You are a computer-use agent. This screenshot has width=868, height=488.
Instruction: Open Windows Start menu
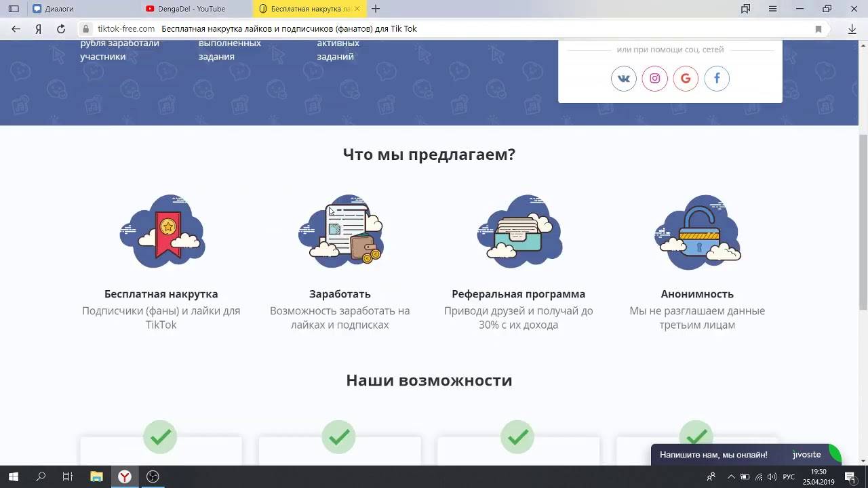[x=14, y=476]
